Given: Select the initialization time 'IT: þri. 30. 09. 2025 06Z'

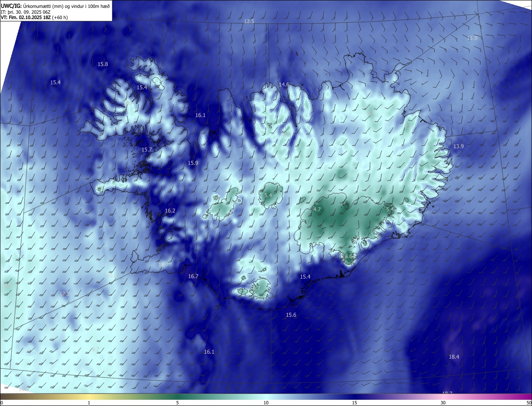Looking at the screenshot, I should 26,12.
